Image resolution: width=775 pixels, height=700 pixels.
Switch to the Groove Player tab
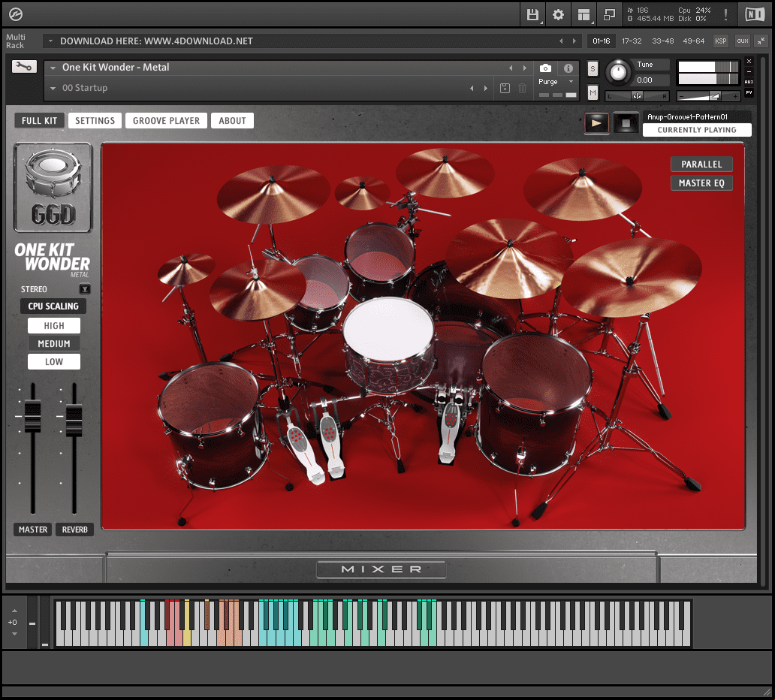click(166, 121)
